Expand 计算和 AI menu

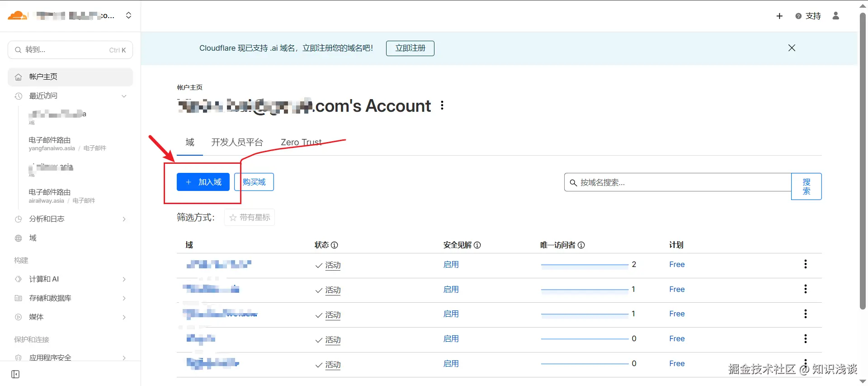tap(70, 279)
